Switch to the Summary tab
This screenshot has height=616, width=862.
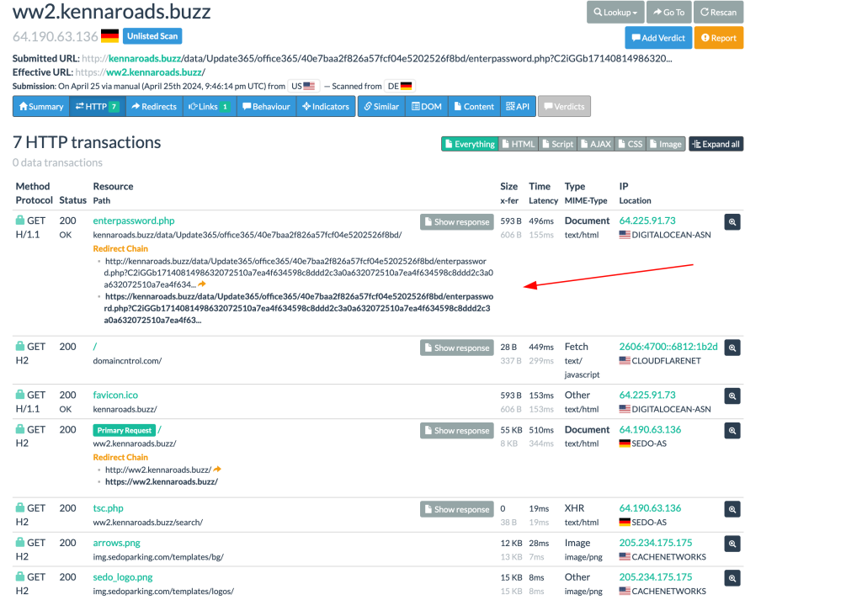click(x=41, y=107)
